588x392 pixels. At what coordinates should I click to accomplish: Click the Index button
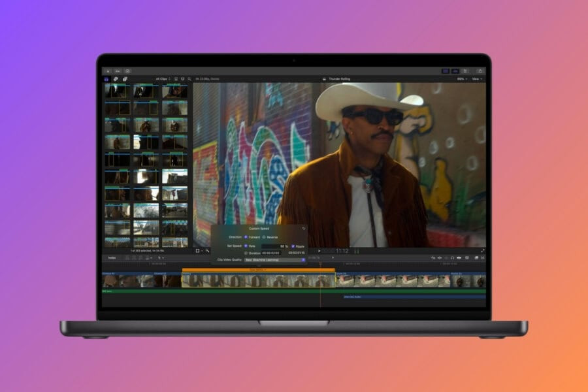[x=112, y=257]
